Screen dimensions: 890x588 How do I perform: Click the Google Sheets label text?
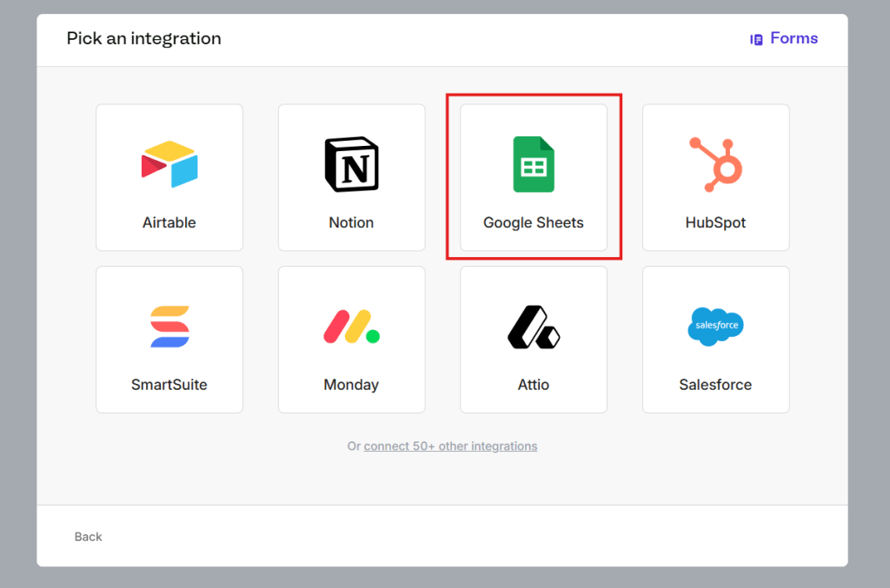click(534, 222)
